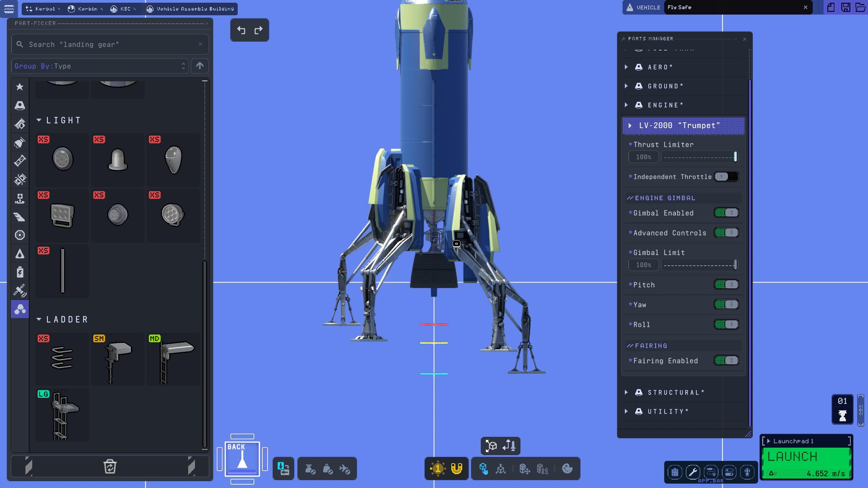Disable the Gimbal Enabled switch
This screenshot has height=488, width=868.
[x=726, y=213]
